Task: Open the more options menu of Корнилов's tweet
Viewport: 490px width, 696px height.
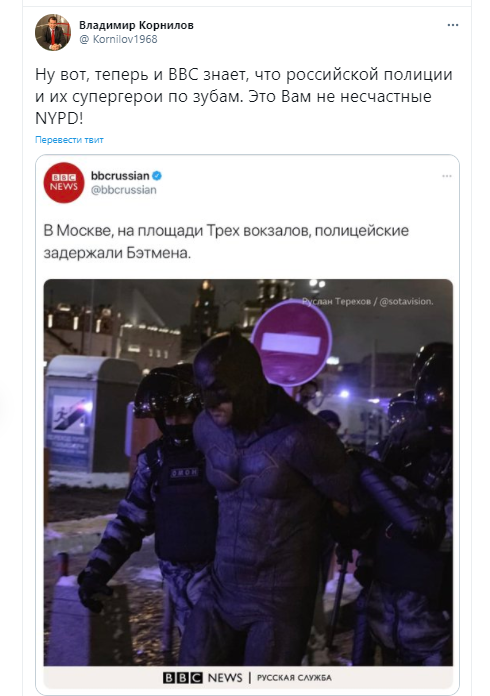Action: 453,25
